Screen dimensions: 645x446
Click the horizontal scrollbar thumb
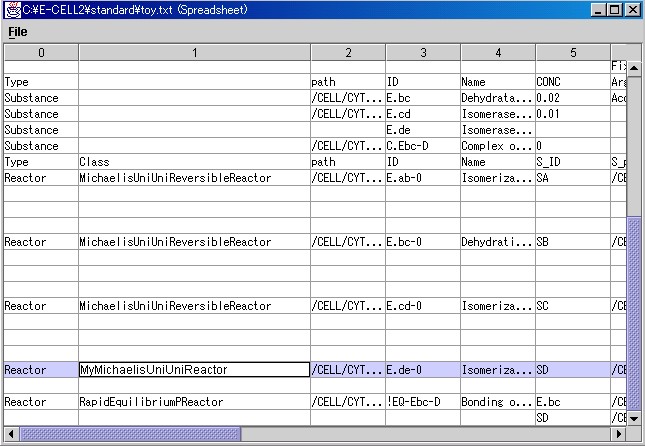tap(130, 434)
